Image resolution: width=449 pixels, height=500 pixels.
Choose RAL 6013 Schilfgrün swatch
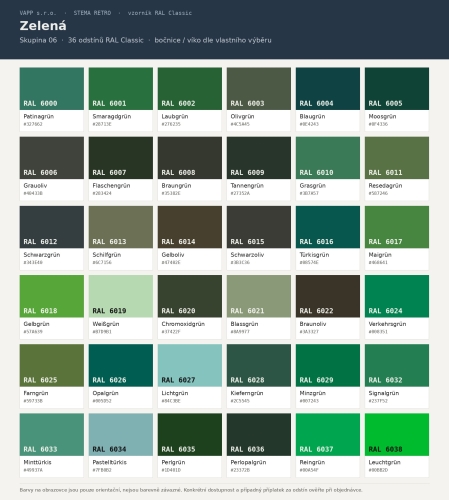[121, 227]
